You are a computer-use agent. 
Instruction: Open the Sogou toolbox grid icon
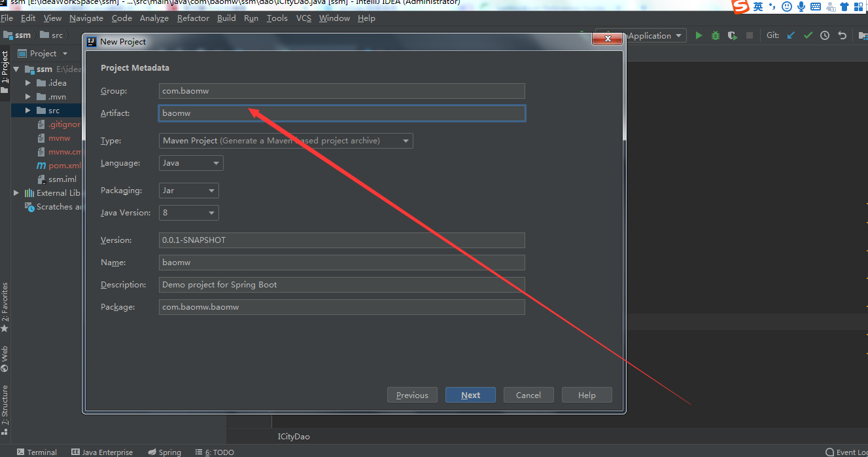[859, 7]
